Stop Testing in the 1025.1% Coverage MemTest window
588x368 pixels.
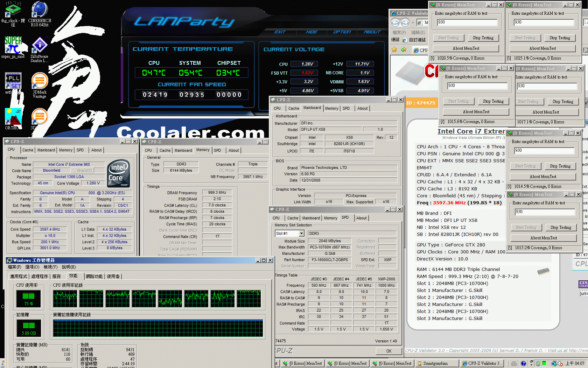[560, 38]
